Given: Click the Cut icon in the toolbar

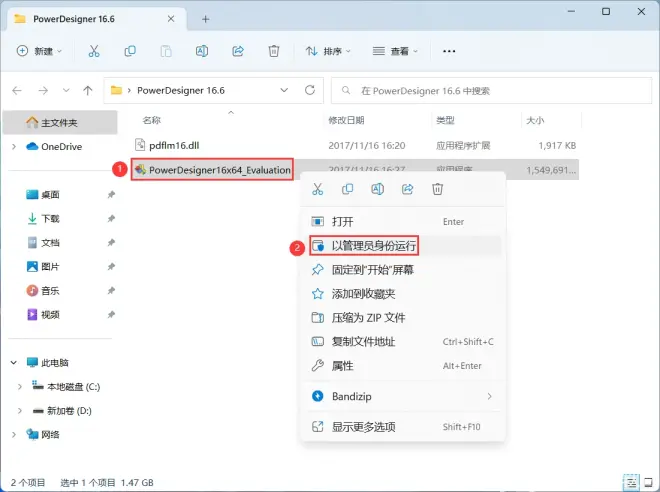Looking at the screenshot, I should click(x=94, y=51).
